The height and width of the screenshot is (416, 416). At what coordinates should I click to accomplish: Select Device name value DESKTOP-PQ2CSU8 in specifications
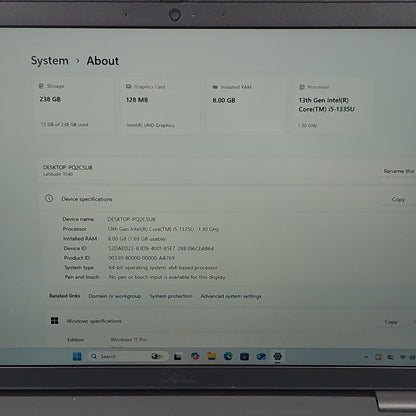[131, 219]
